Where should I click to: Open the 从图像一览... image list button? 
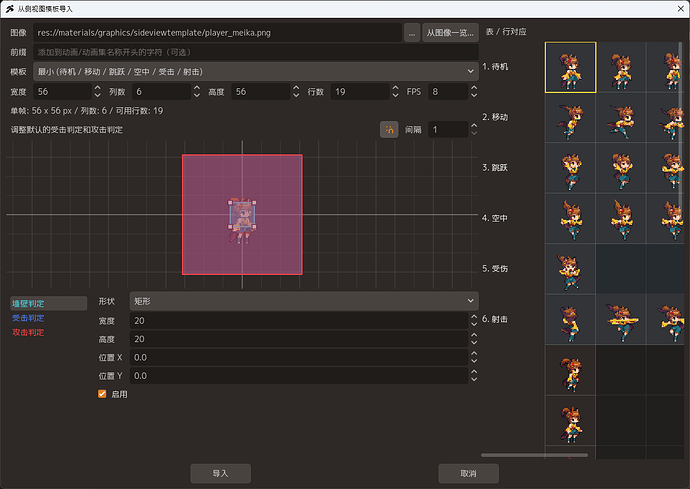coord(450,33)
